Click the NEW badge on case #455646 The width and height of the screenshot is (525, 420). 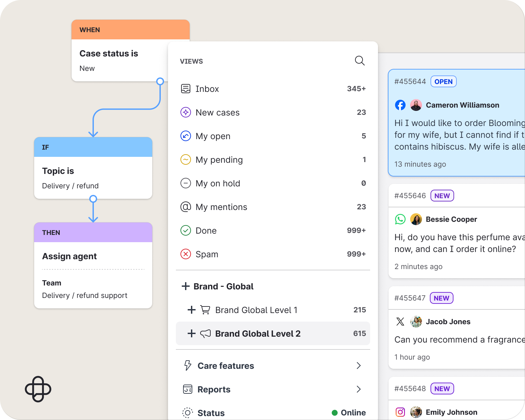click(x=442, y=196)
